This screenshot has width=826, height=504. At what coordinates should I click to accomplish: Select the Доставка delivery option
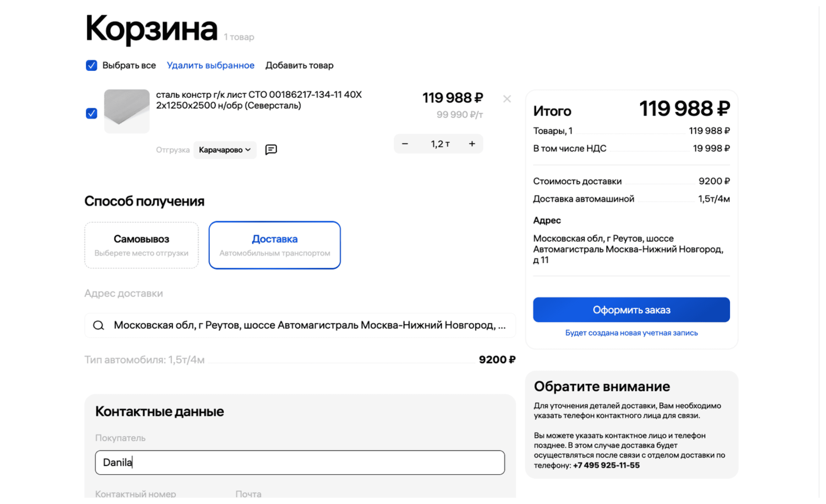tap(275, 245)
